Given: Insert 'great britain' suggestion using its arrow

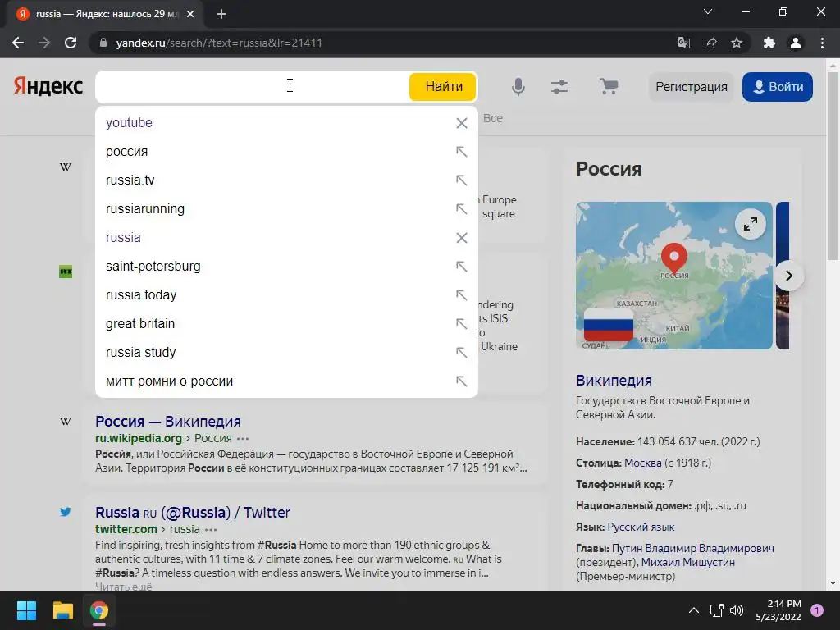Looking at the screenshot, I should tap(461, 323).
